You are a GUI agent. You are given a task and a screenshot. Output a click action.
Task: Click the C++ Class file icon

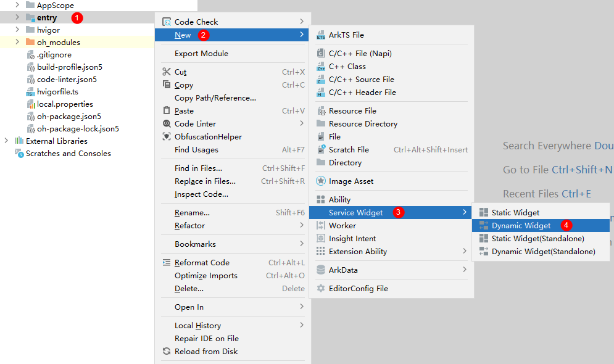[320, 67]
